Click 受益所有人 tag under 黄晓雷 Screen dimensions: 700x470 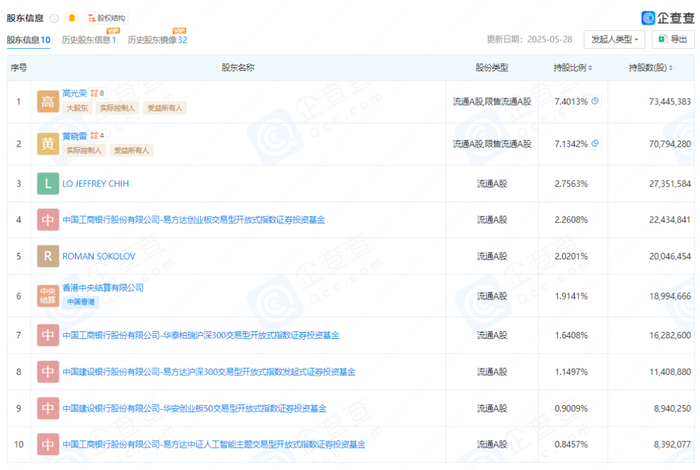pos(131,150)
